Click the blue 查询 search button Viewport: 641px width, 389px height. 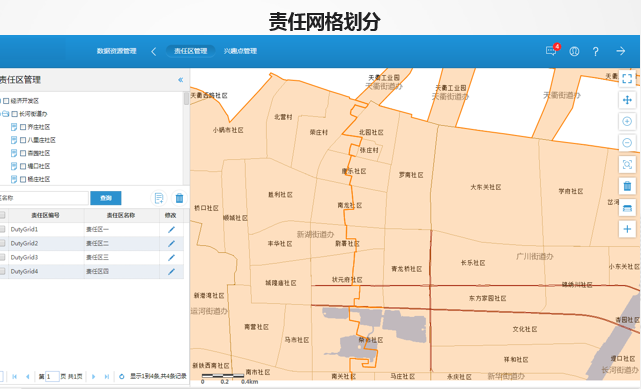point(106,198)
